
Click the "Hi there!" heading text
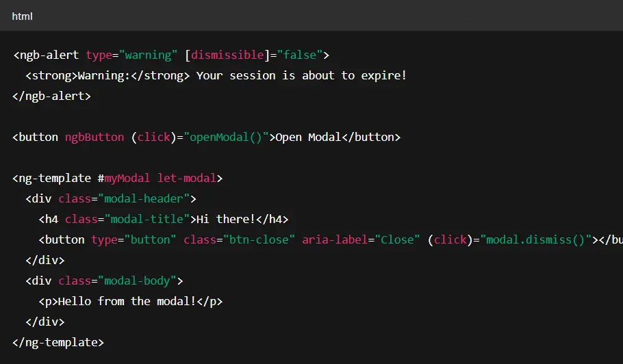pyautogui.click(x=226, y=219)
